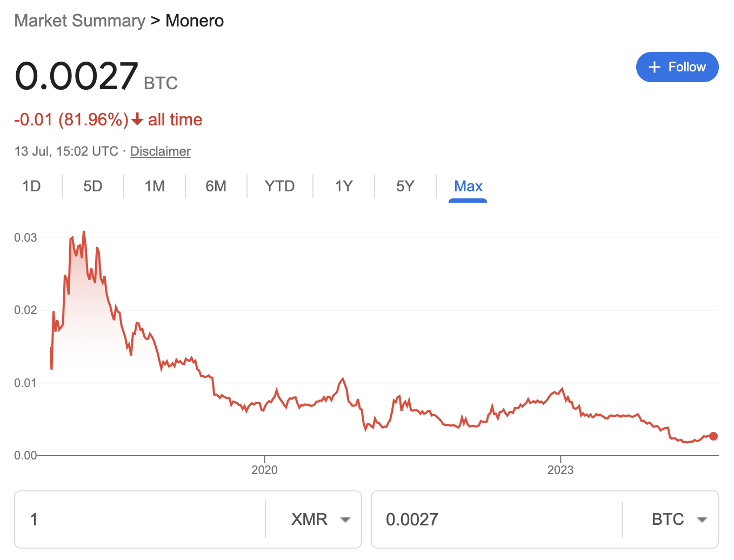Image resolution: width=734 pixels, height=560 pixels.
Task: Select the 1D time range tab
Action: (x=31, y=186)
